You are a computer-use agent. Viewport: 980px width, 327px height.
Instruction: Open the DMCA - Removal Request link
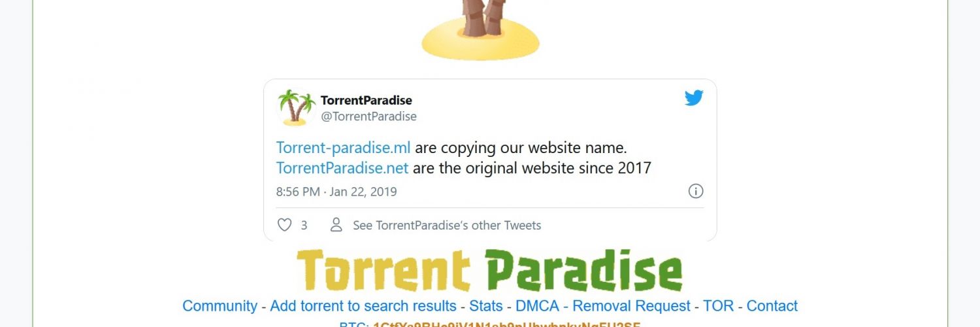(603, 306)
